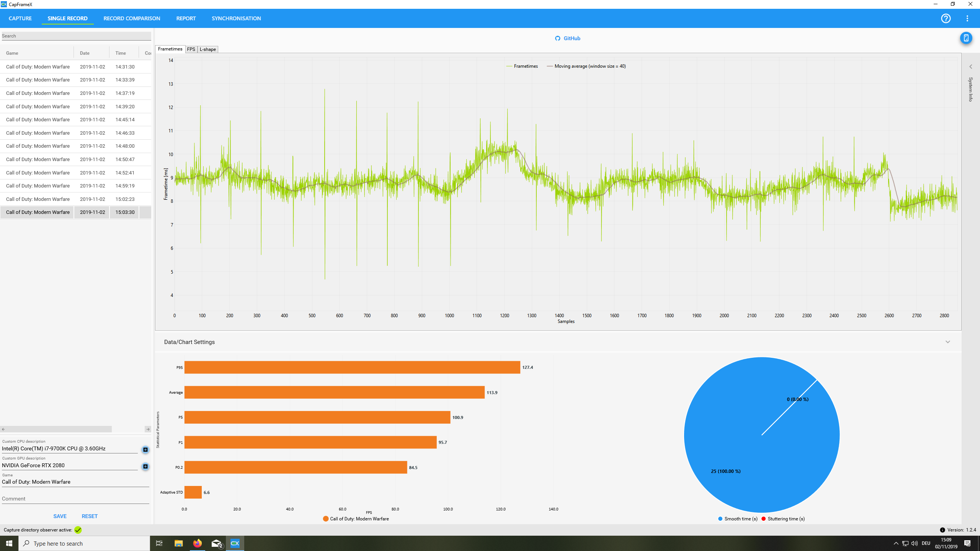Expand the Data/Chart Settings panel
The width and height of the screenshot is (980, 551).
947,342
